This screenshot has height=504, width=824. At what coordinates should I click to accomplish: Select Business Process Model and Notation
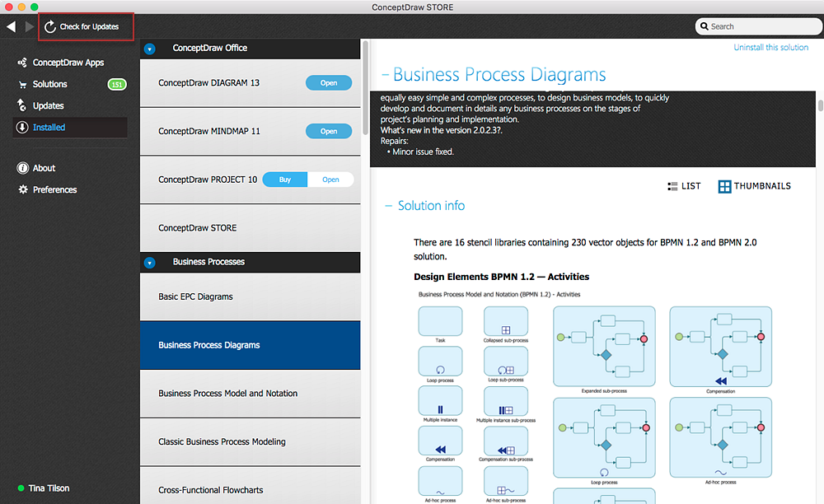(250, 393)
